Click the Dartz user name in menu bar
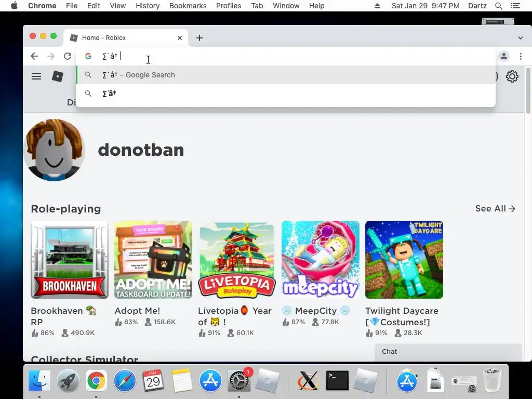Image resolution: width=532 pixels, height=399 pixels. pyautogui.click(x=477, y=6)
